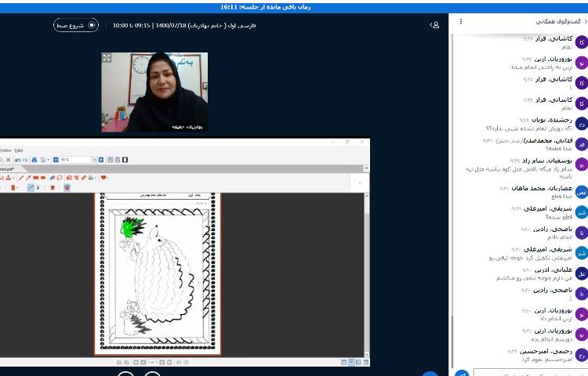Viewport: 588px width, 376px height.
Task: Expand the teacher webcam to fullscreen
Action: pos(107,58)
